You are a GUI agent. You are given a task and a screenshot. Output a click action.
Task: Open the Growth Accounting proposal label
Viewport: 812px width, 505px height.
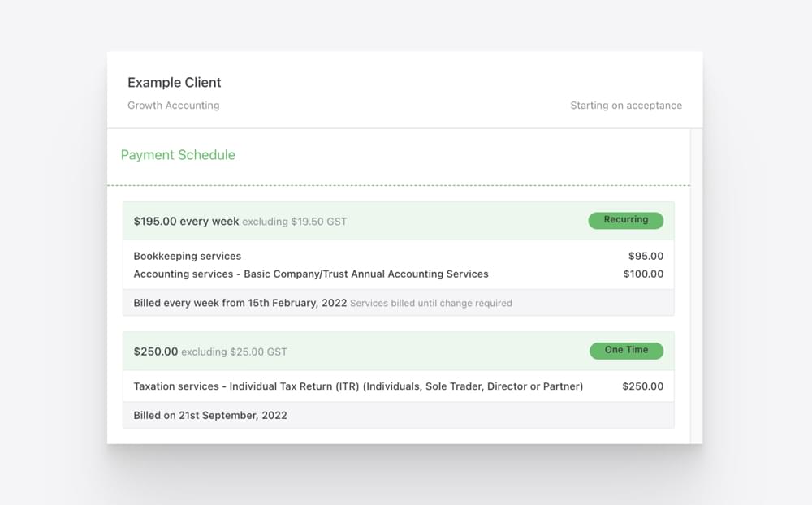(173, 105)
